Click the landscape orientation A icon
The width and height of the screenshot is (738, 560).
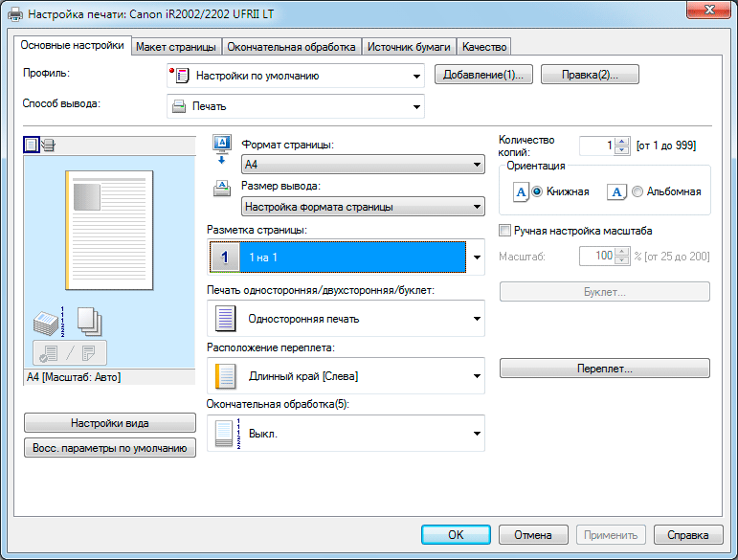point(616,192)
